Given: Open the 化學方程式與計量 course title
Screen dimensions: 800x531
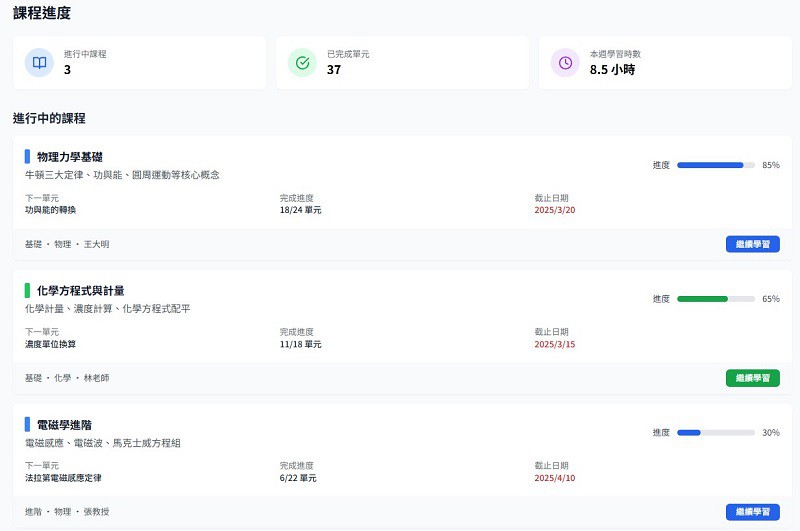Looking at the screenshot, I should pyautogui.click(x=80, y=291).
